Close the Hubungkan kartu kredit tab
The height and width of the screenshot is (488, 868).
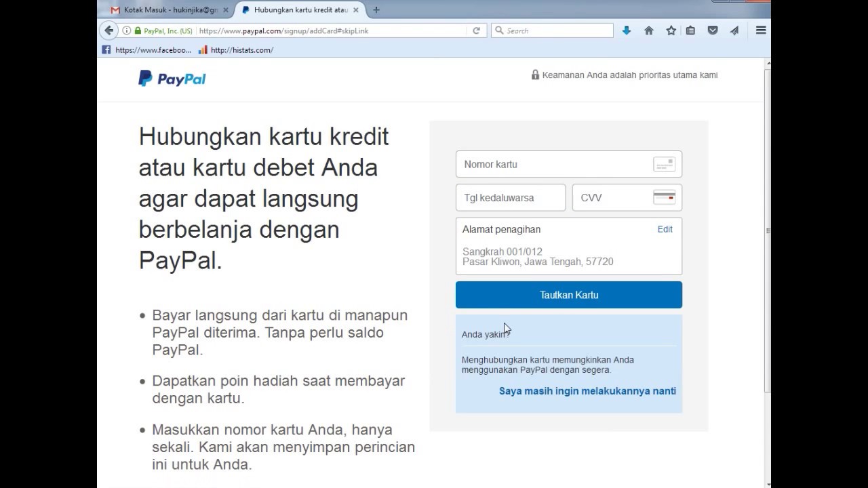coord(355,10)
